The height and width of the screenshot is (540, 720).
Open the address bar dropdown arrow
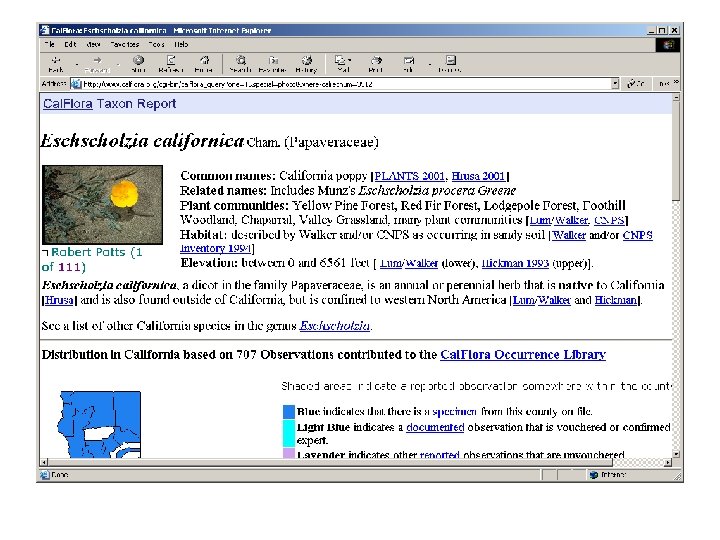point(615,84)
